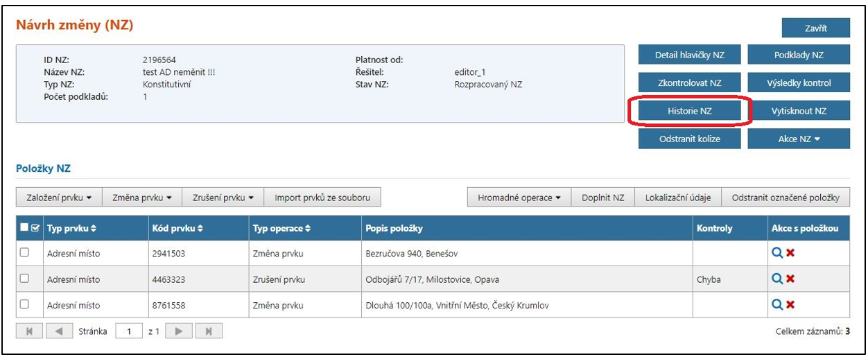Open magnifier detail for Dlouhá 100/100a row
This screenshot has width=868, height=357.
(x=777, y=305)
